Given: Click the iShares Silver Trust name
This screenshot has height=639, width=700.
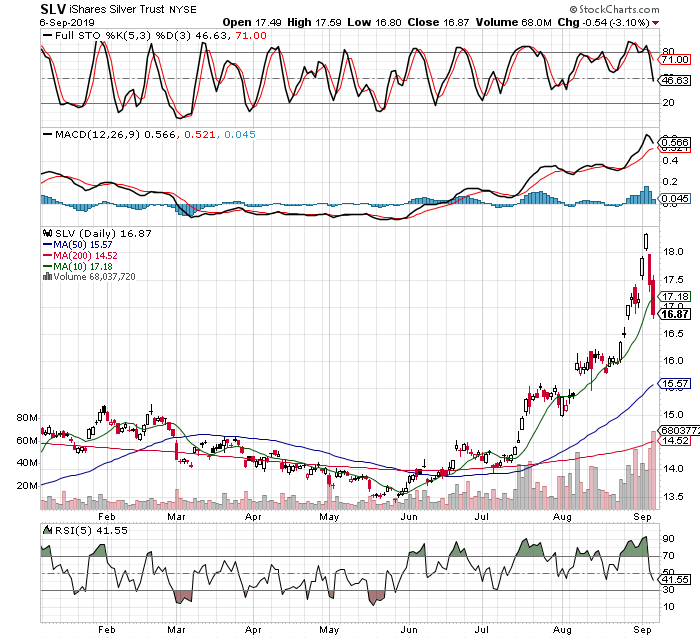Looking at the screenshot, I should coord(117,9).
